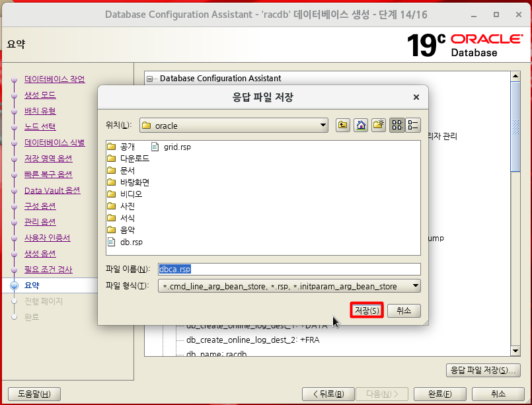Open 도움말(H) help button

(34, 394)
